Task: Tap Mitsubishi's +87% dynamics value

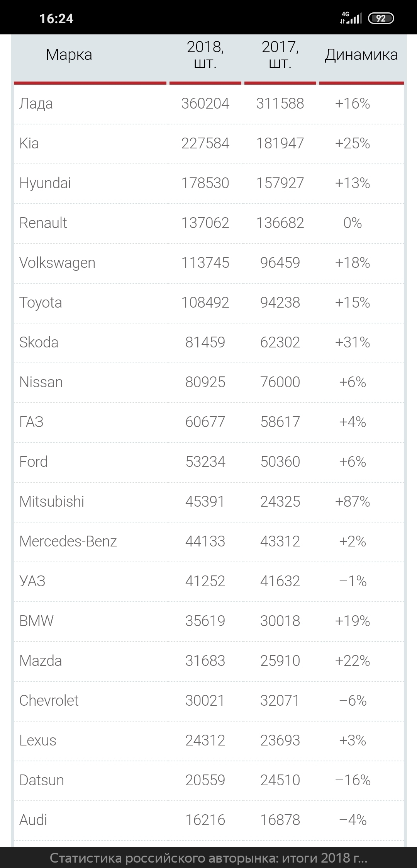Action: point(353,502)
